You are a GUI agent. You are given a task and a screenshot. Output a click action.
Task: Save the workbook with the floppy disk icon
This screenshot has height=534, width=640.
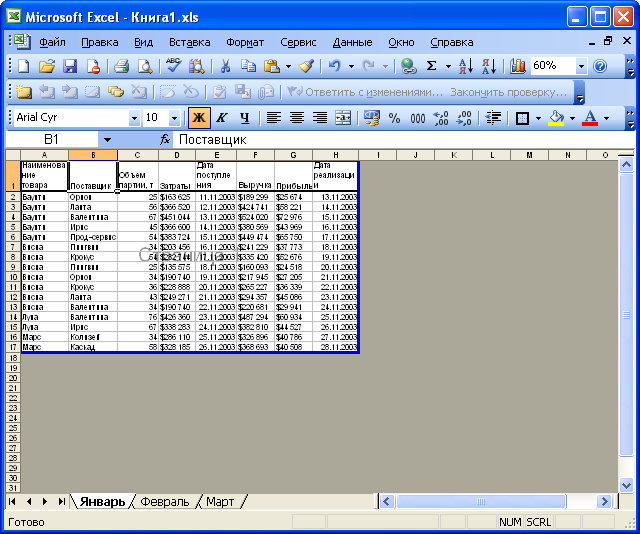70,66
